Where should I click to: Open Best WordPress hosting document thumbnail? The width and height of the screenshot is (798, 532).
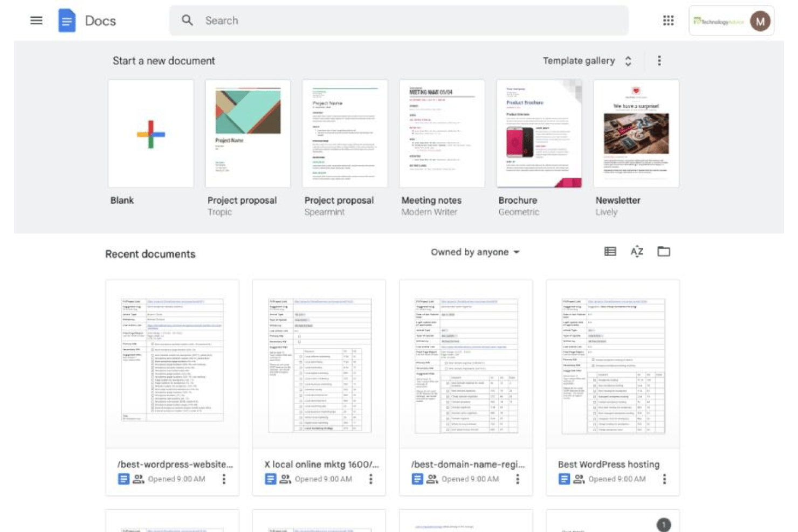coord(613,364)
